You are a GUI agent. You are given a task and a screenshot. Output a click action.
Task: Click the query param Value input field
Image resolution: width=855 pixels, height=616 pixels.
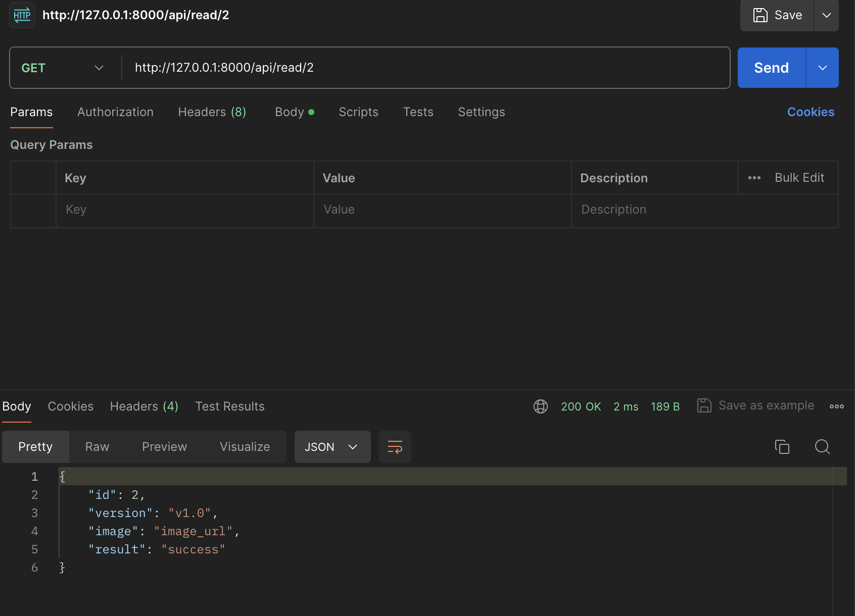tap(442, 211)
